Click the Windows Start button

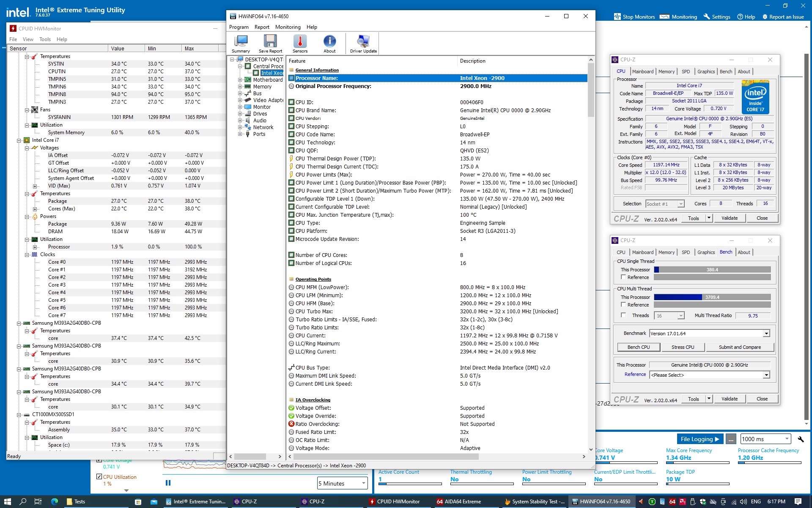pos(8,501)
